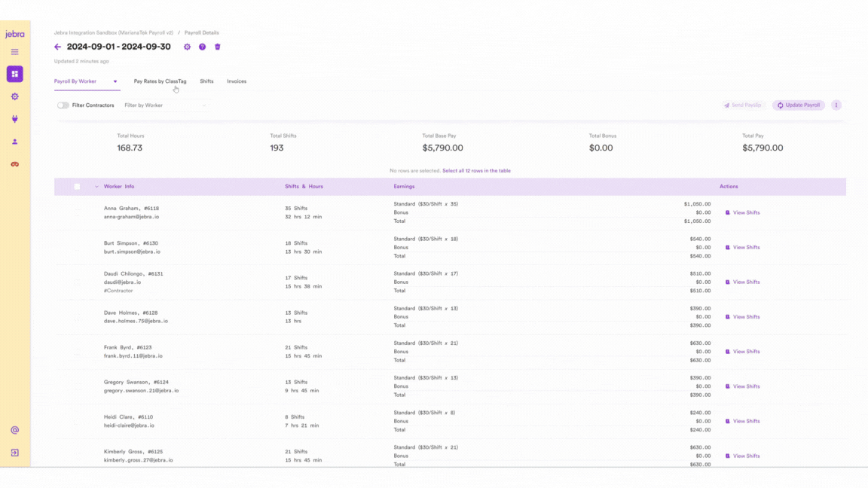Open the Filter by Worker dropdown
868x488 pixels.
point(166,105)
